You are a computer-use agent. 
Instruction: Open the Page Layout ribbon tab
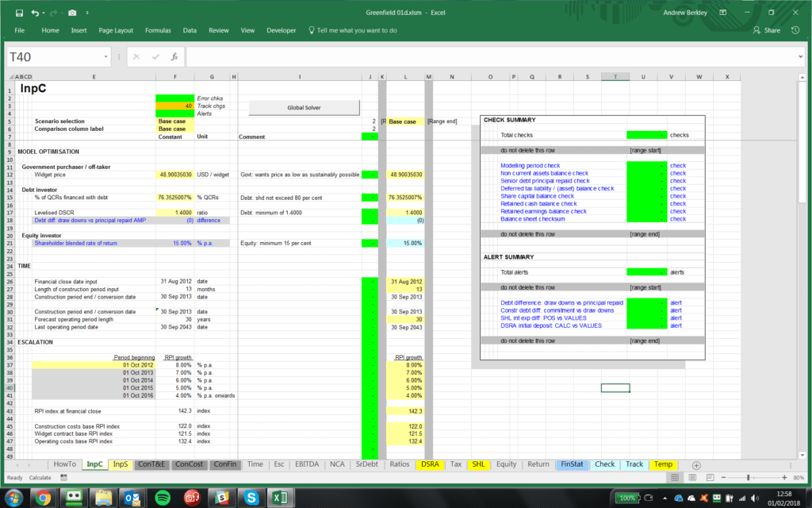click(x=116, y=31)
